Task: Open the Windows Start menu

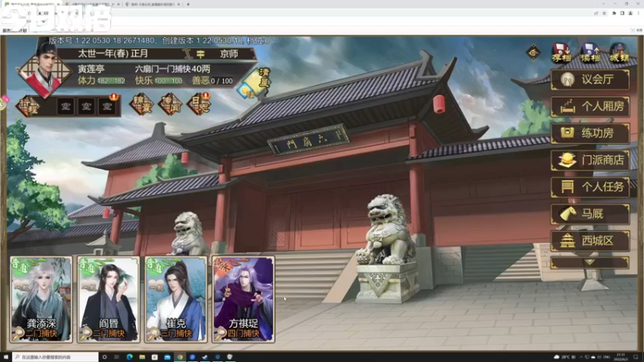Action: [6, 357]
